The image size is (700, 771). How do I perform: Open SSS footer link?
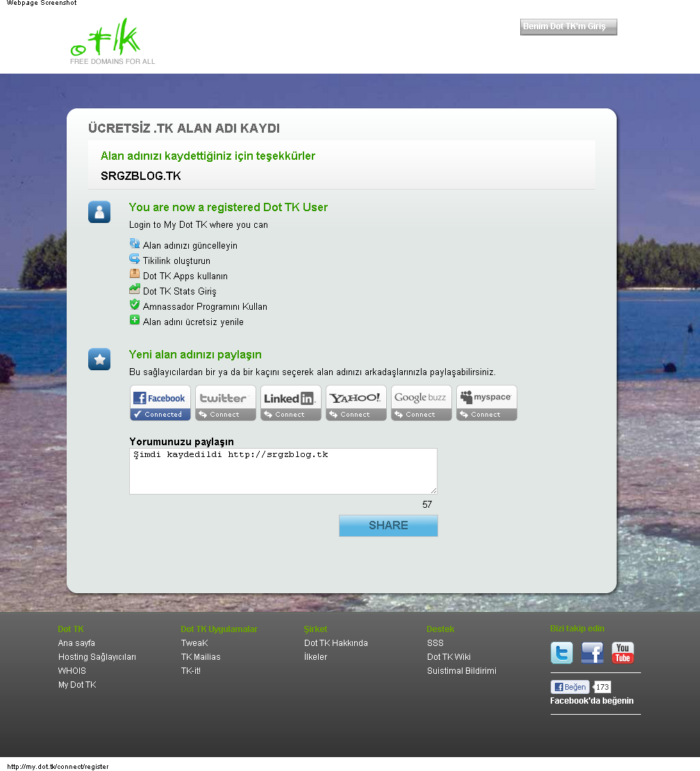[435, 643]
